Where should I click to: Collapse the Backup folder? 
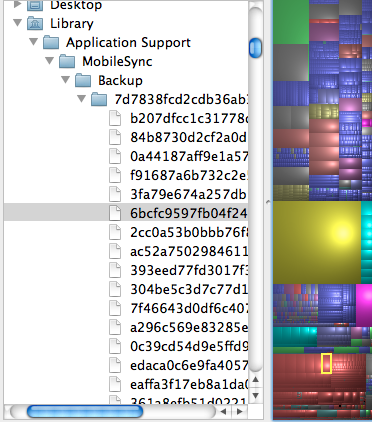pos(66,80)
